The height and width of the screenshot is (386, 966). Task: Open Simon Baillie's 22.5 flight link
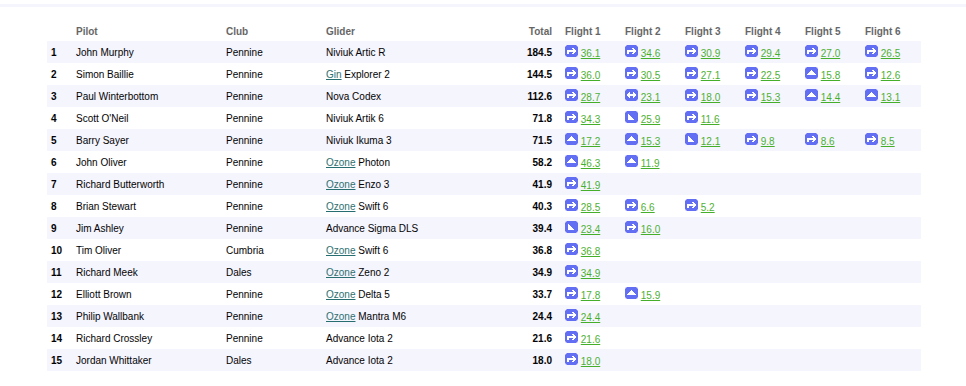coord(770,76)
